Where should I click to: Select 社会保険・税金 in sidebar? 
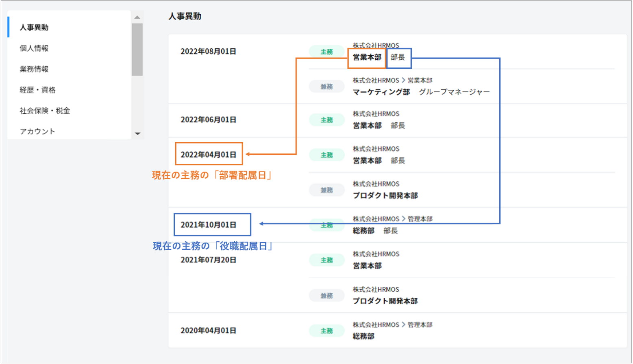(x=45, y=110)
